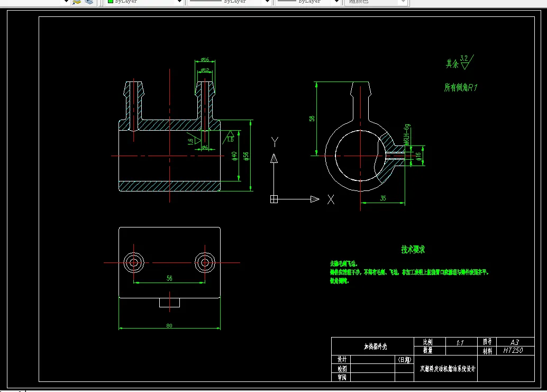
Task: Select the ϕ40 bore dimension text
Action: [x=234, y=156]
